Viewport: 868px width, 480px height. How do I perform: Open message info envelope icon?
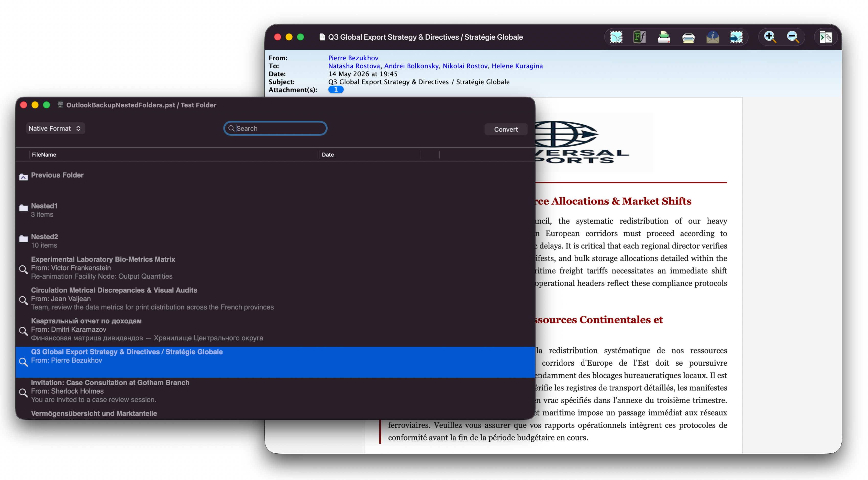(712, 37)
